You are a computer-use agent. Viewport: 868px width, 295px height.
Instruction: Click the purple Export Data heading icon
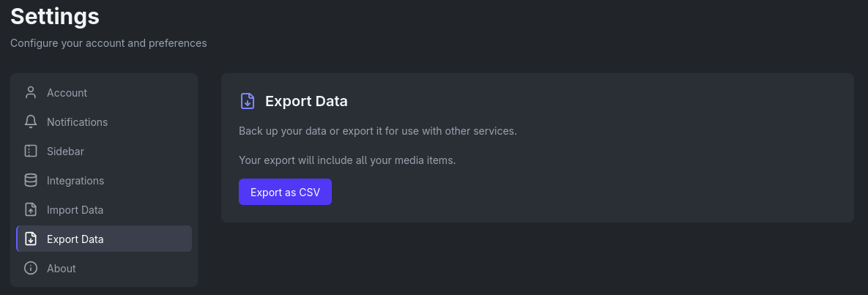point(248,101)
